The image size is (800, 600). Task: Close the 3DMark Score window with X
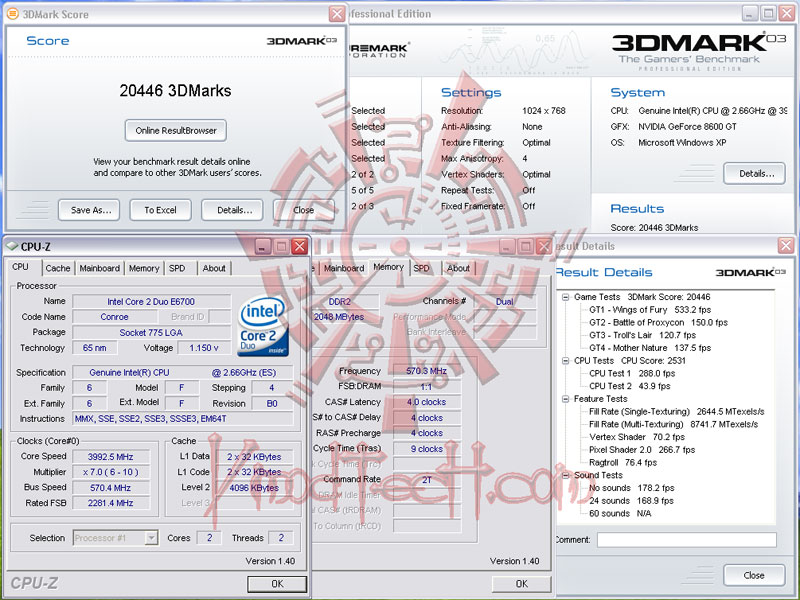[x=337, y=14]
